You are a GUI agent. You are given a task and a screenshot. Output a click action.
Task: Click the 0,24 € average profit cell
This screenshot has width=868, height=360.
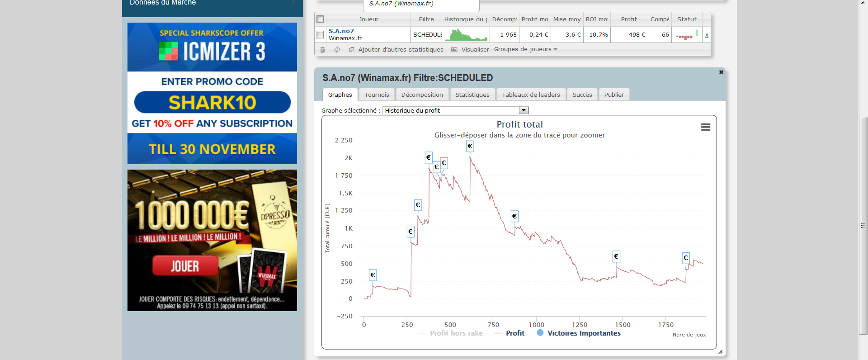point(535,34)
